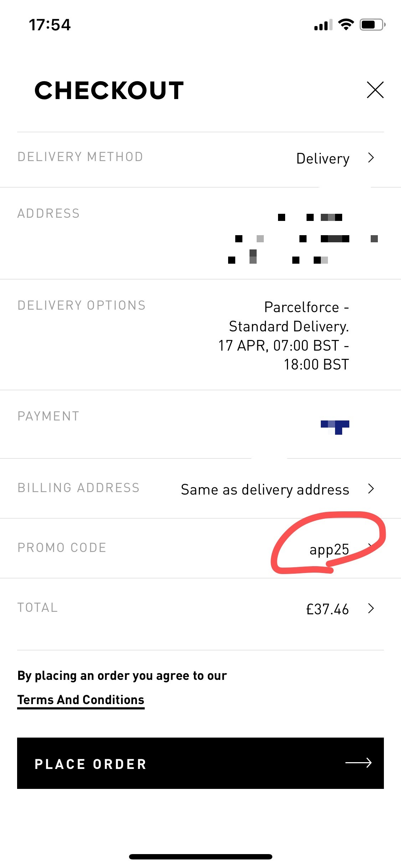Tap the Place Order button
401x868 pixels.
tap(200, 763)
